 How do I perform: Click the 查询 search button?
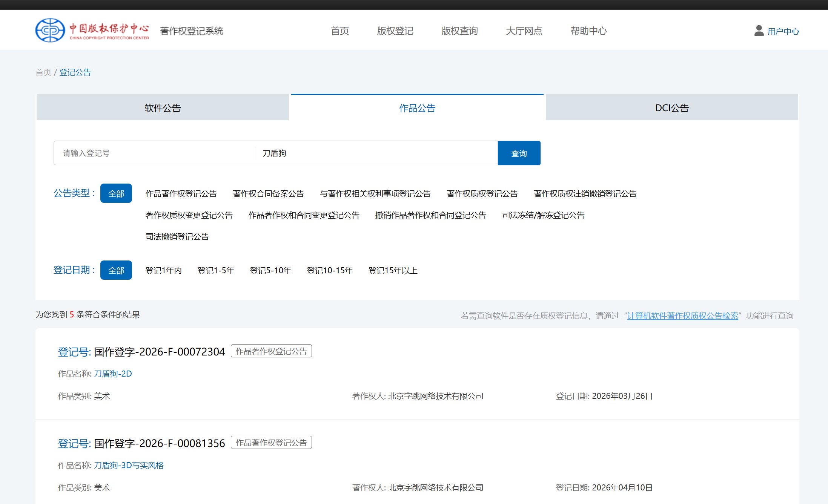(519, 153)
